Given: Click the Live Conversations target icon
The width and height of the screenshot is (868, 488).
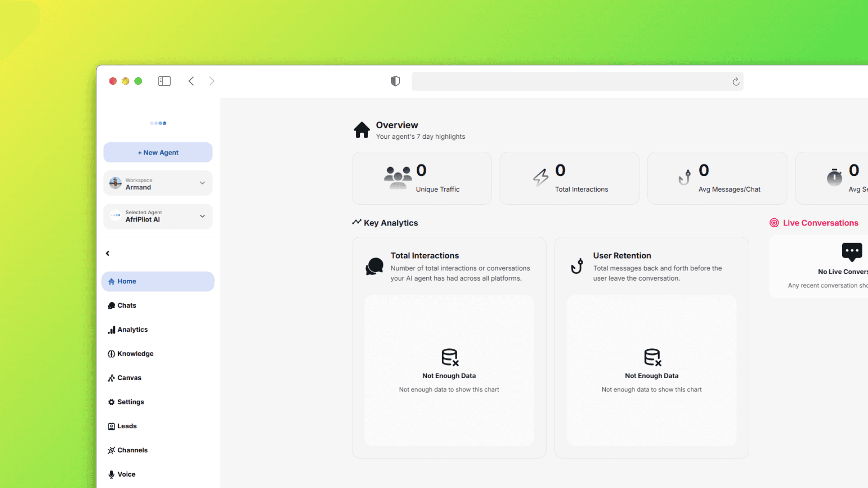Looking at the screenshot, I should pyautogui.click(x=774, y=223).
